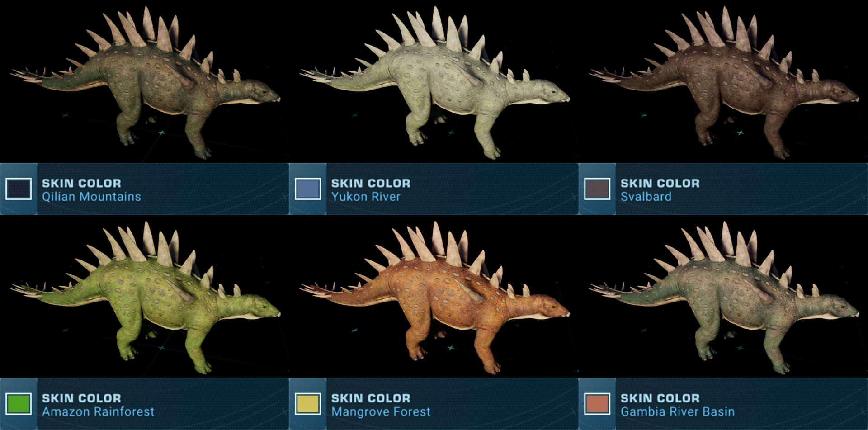Click the teal-gray Gambia River Basin dinosaur
868x430 pixels.
[x=723, y=298]
